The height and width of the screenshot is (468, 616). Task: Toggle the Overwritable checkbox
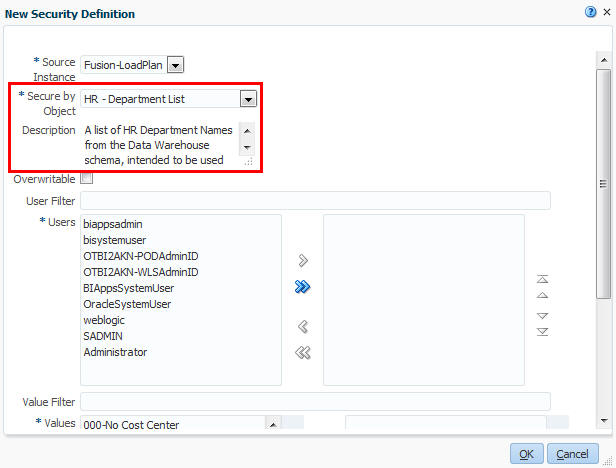[x=86, y=178]
